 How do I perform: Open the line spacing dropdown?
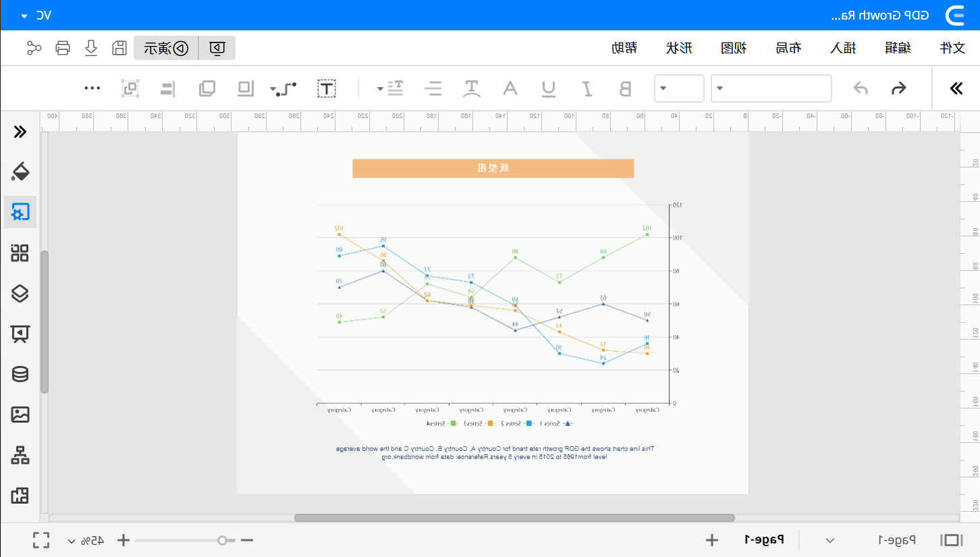click(x=391, y=88)
